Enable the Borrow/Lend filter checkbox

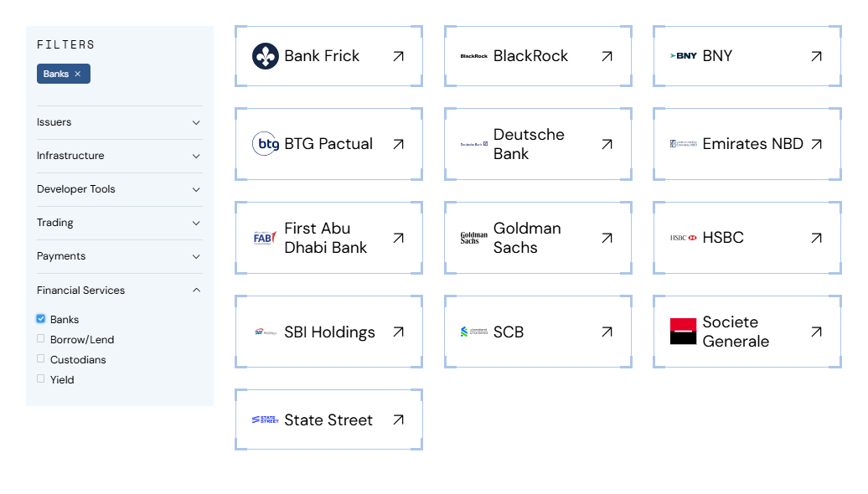pos(41,339)
